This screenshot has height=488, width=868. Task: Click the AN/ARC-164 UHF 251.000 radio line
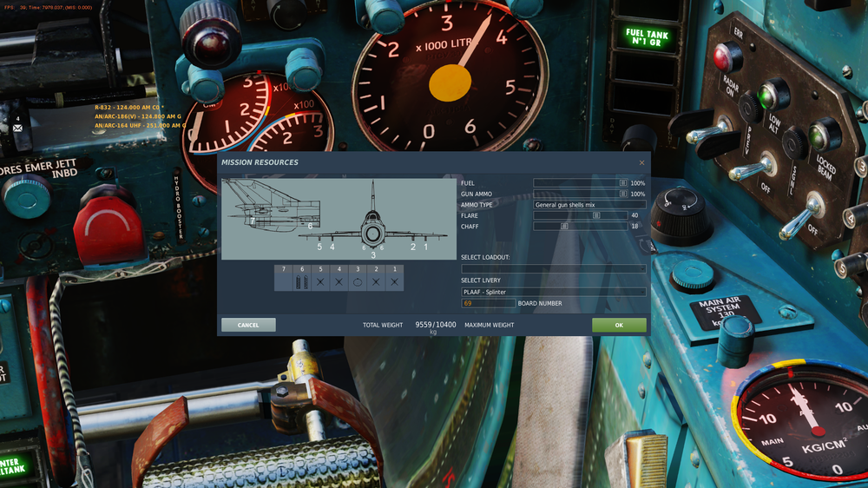(x=139, y=126)
